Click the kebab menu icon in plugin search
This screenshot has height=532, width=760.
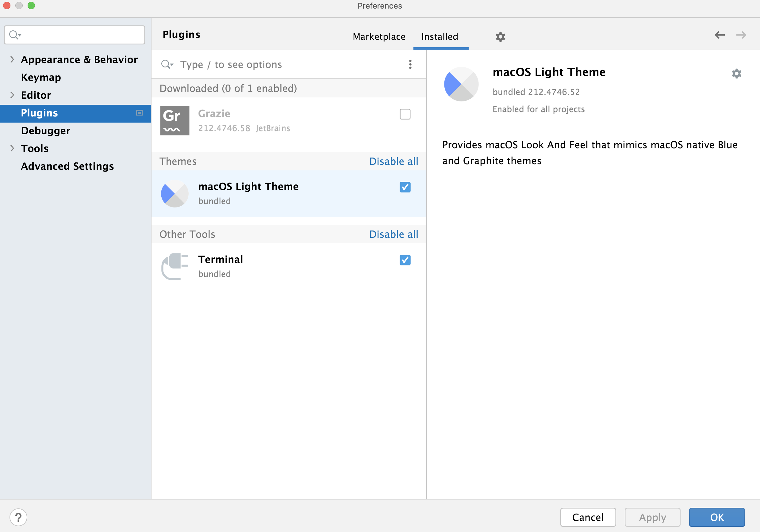411,65
